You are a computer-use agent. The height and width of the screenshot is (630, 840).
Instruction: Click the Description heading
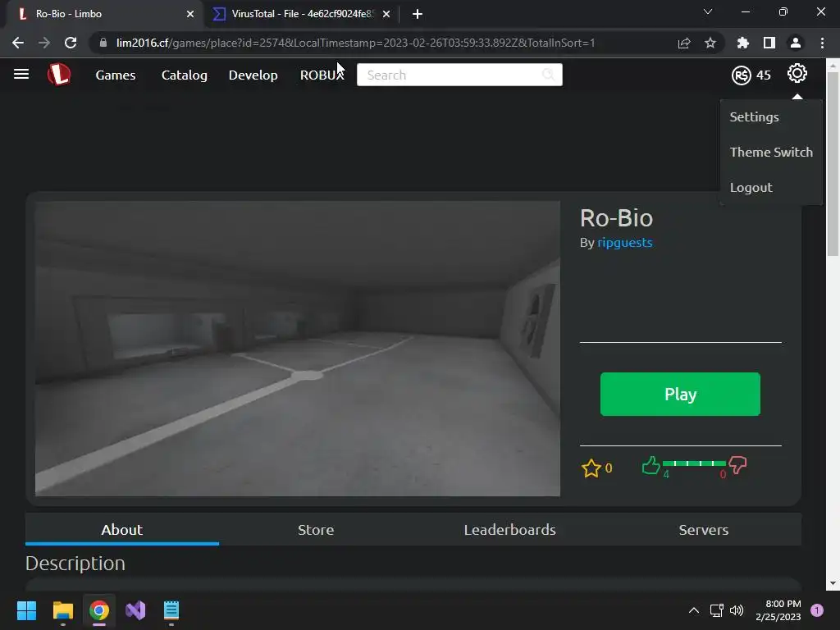(x=75, y=564)
